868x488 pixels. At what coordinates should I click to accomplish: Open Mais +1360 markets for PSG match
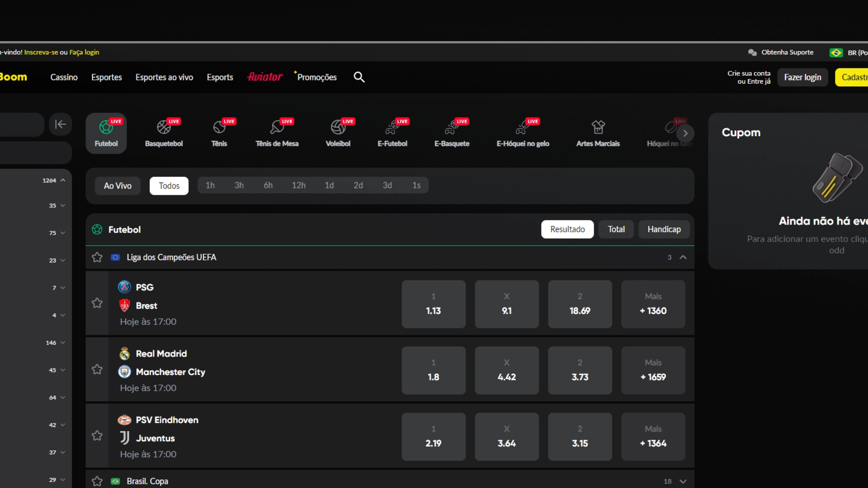pos(653,304)
